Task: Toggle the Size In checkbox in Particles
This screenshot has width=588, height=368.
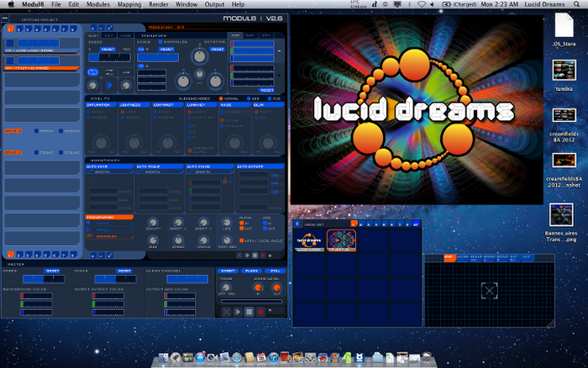Action: pyautogui.click(x=265, y=223)
